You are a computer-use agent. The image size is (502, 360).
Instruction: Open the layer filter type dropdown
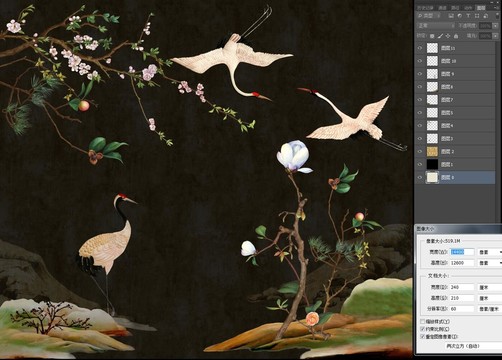click(x=429, y=16)
